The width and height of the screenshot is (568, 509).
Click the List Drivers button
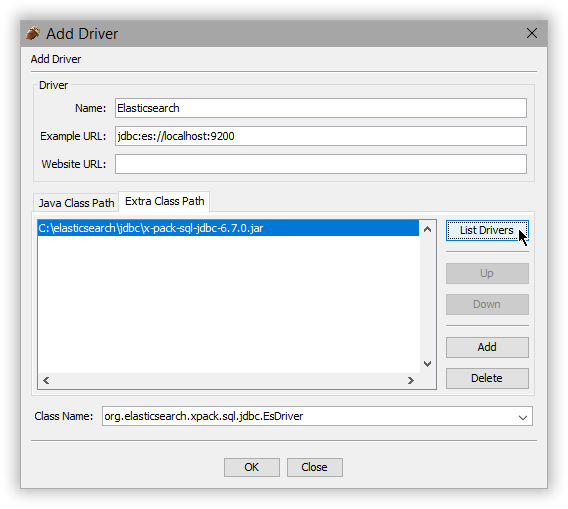(x=487, y=230)
